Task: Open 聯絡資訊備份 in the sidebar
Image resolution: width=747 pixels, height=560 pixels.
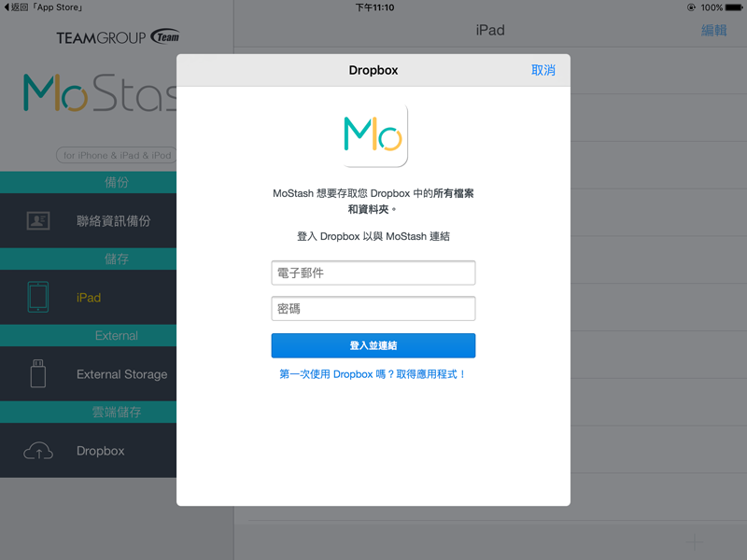Action: pos(88,220)
